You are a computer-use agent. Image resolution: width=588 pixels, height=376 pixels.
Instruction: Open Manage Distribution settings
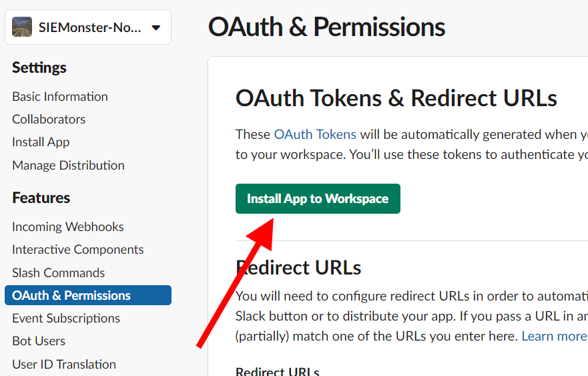[68, 165]
